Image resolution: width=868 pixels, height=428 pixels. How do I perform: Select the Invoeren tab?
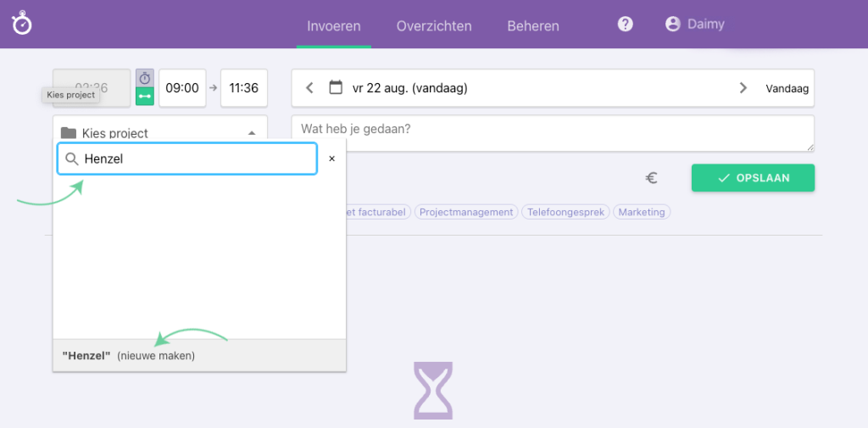pyautogui.click(x=334, y=25)
